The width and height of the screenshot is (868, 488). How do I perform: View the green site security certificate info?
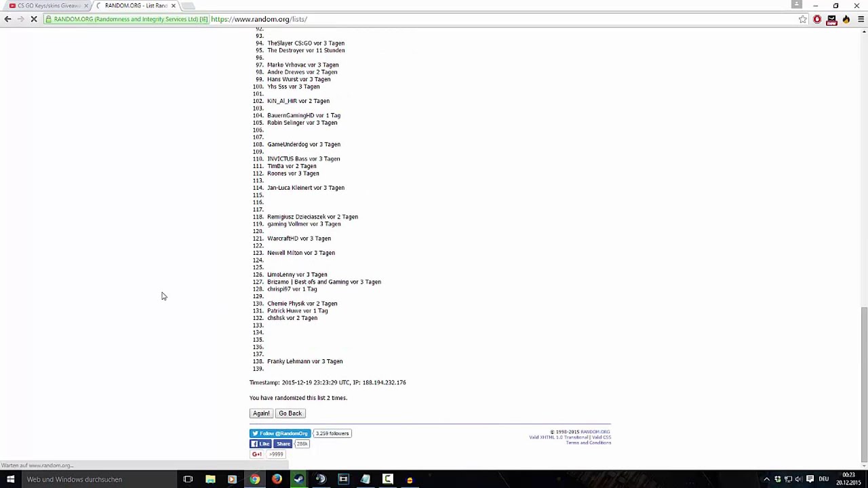click(x=127, y=19)
